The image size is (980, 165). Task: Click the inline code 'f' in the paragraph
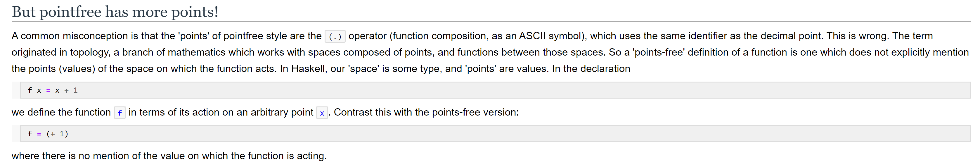click(120, 113)
